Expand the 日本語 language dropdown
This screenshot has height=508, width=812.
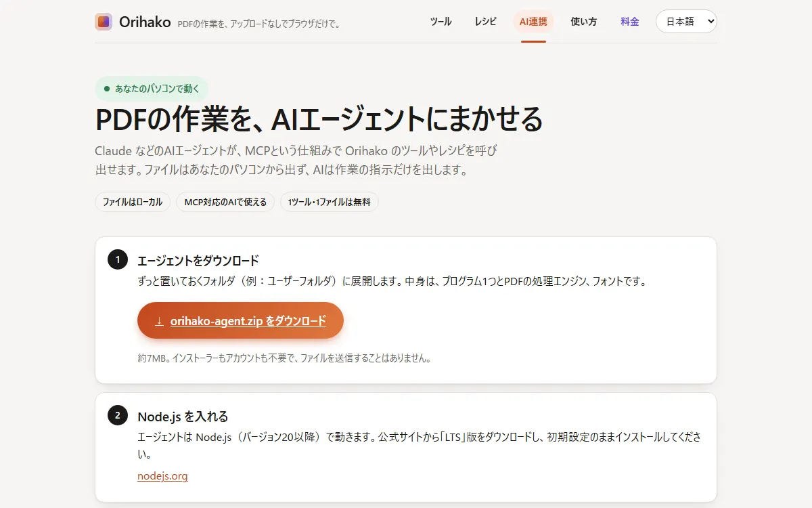click(686, 22)
